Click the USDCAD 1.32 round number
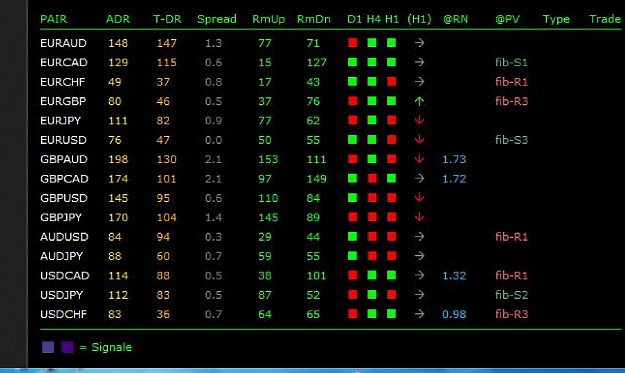The width and height of the screenshot is (625, 373). [x=454, y=276]
